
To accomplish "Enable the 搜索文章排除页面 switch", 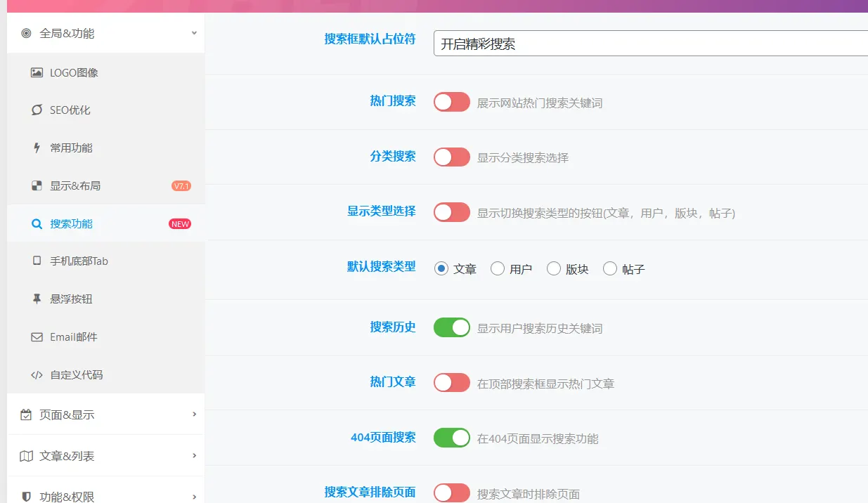I will (451, 492).
